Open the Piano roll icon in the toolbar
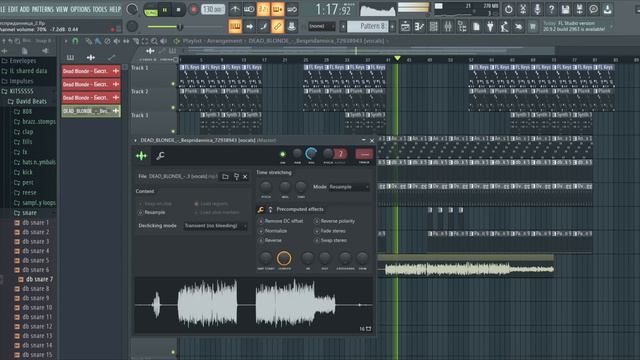The width and height of the screenshot is (640, 360). (419, 27)
